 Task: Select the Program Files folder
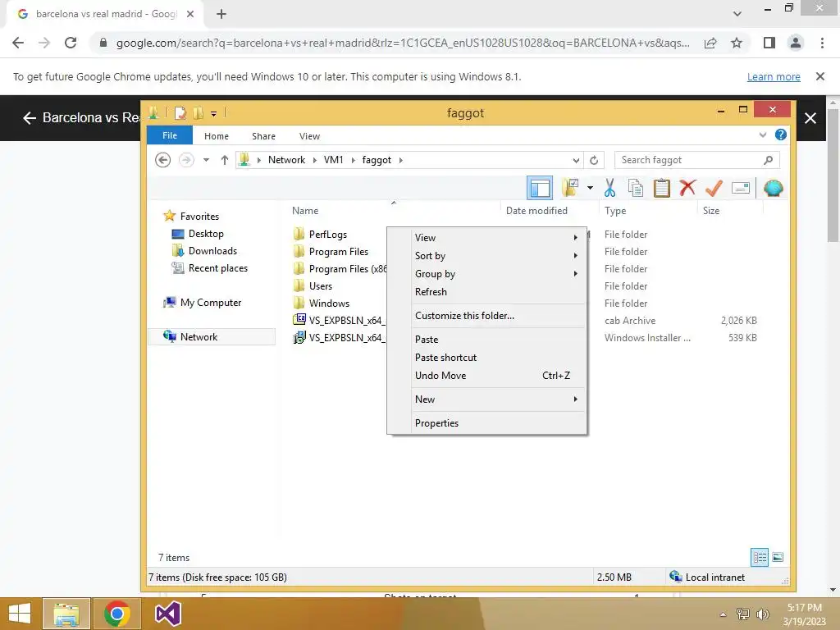339,252
